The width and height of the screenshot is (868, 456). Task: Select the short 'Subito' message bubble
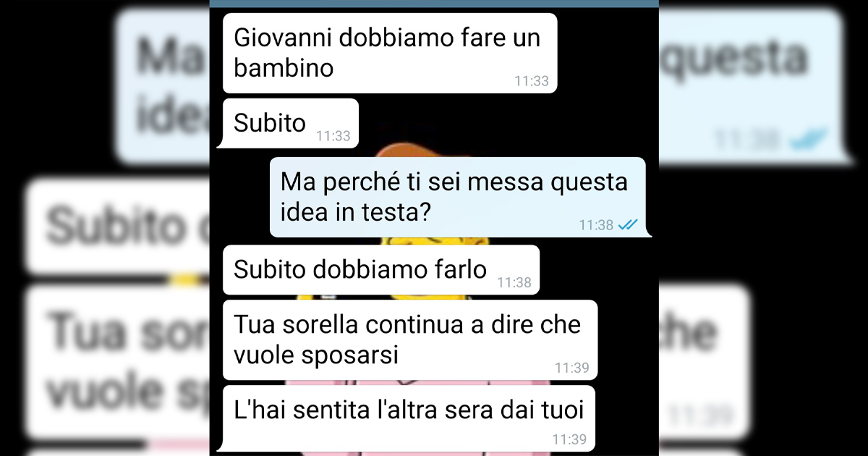coord(288,123)
